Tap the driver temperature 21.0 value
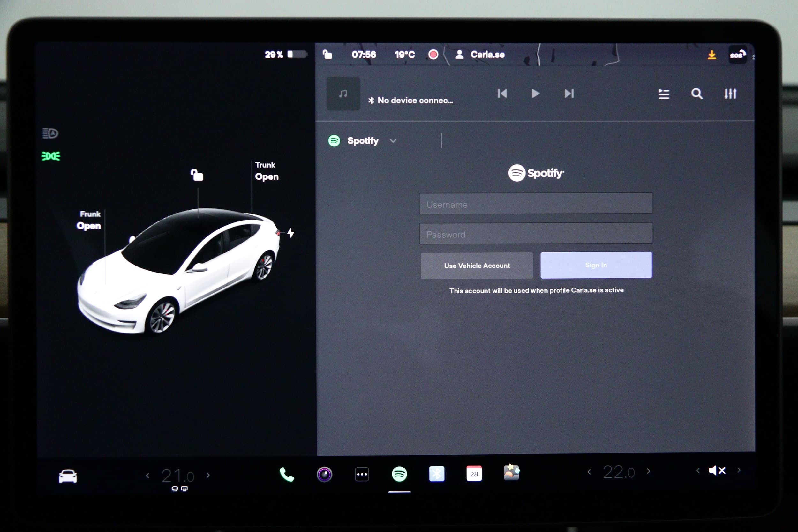Screen dimensions: 798x532 [178, 476]
